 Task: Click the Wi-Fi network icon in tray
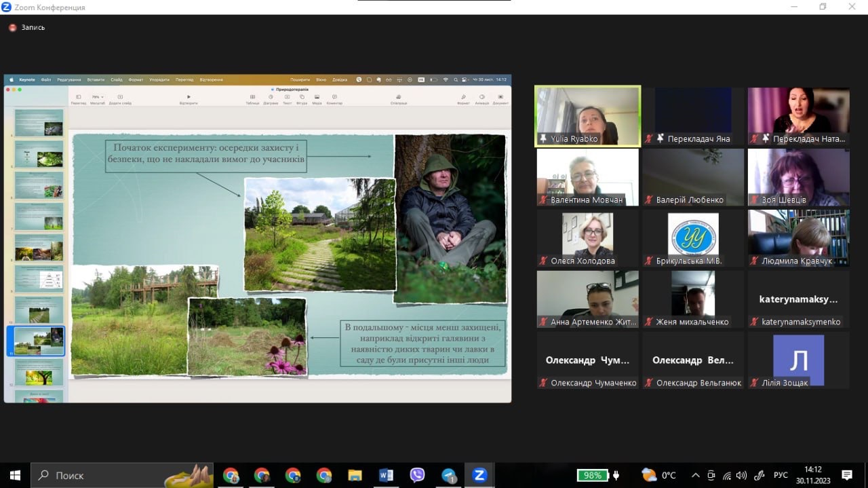pyautogui.click(x=726, y=475)
